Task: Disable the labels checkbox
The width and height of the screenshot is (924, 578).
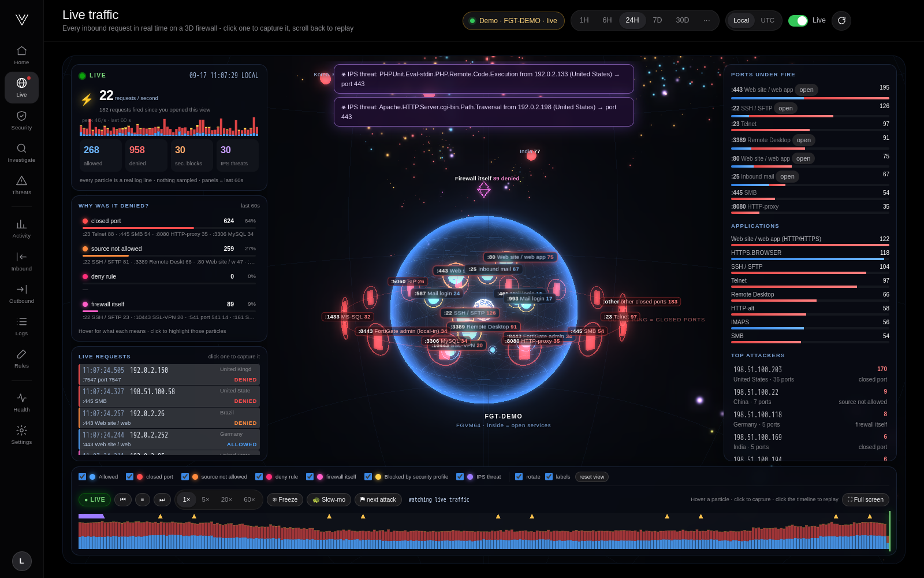Action: tap(549, 477)
